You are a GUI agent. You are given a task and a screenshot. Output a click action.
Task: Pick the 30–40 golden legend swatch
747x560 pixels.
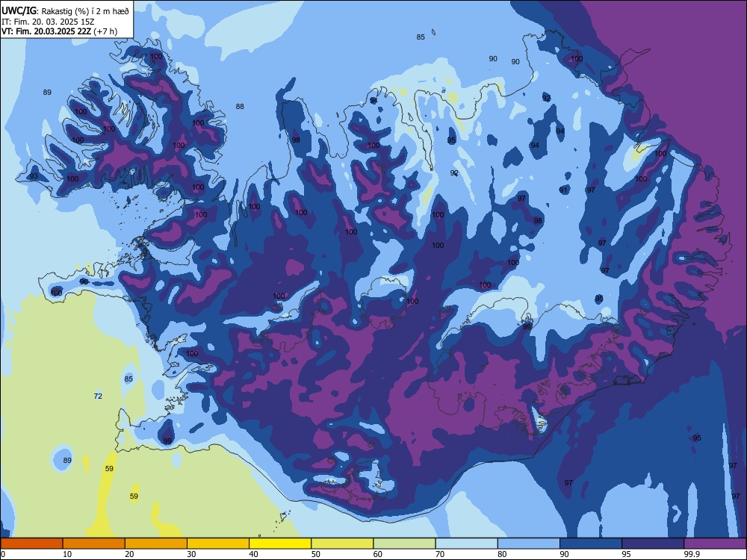[x=218, y=544]
